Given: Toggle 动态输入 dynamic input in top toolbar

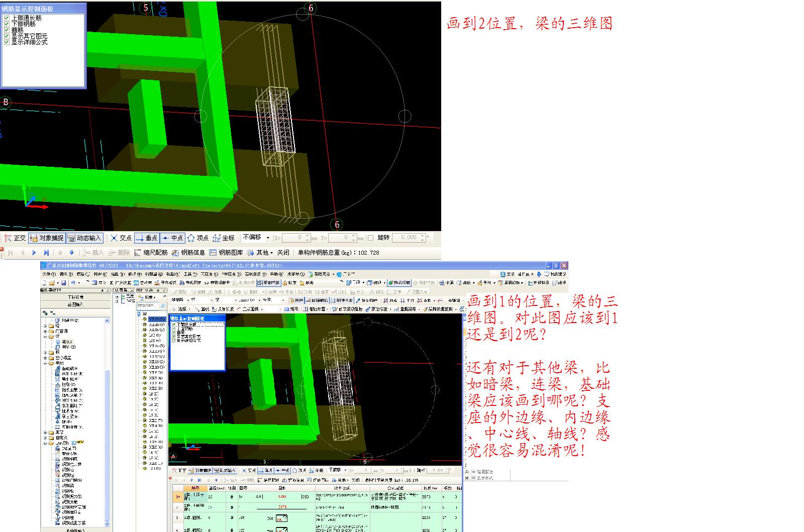Looking at the screenshot, I should click(x=84, y=238).
